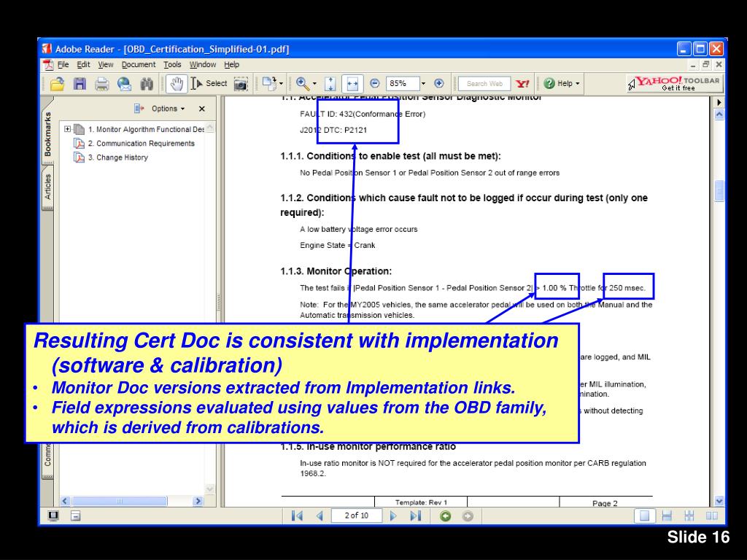Click the Search Web input field
Screen dimensions: 747x560
484,84
